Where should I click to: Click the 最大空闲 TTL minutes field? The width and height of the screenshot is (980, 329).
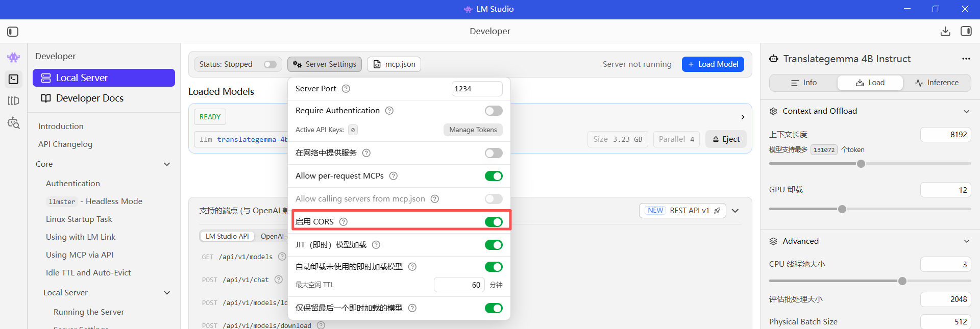pos(459,285)
